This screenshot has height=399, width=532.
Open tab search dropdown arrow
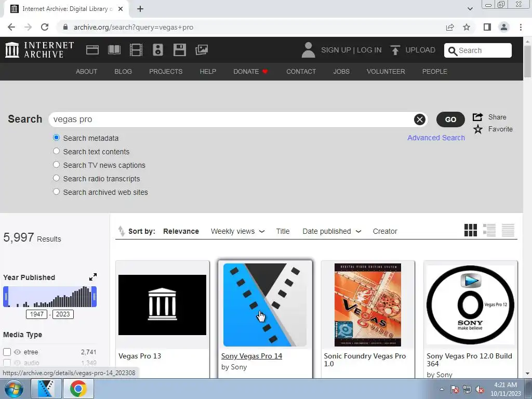coord(470,9)
